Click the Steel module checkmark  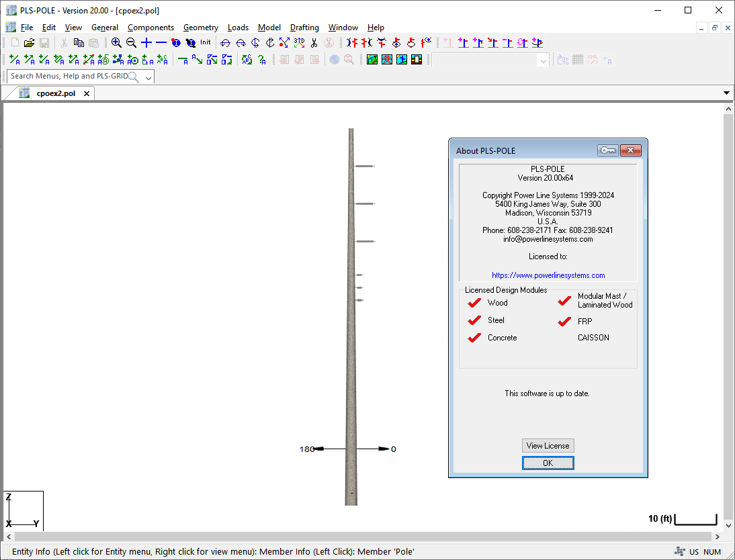[474, 320]
